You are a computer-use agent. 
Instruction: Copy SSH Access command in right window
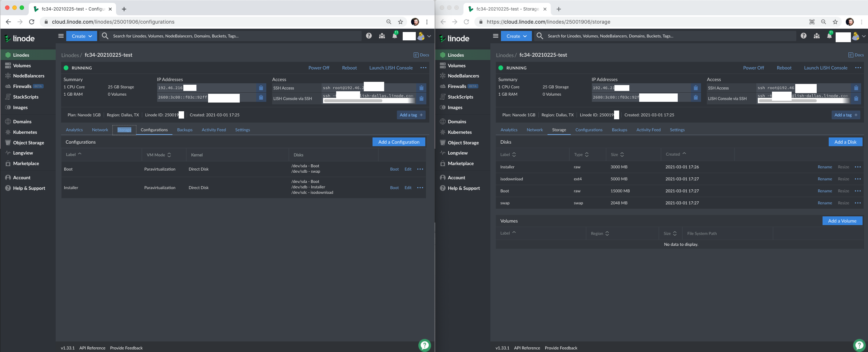(856, 88)
